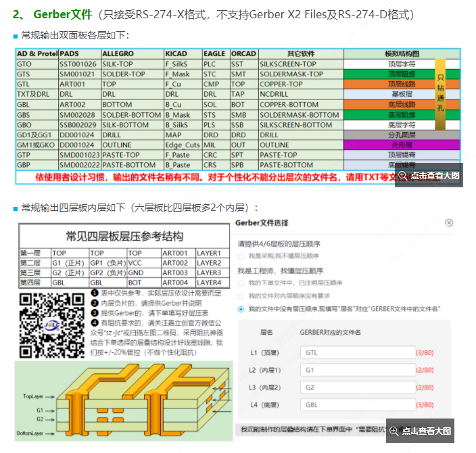Click the orange 顶层线路 color cell
This screenshot has width=476, height=453.
[402, 85]
